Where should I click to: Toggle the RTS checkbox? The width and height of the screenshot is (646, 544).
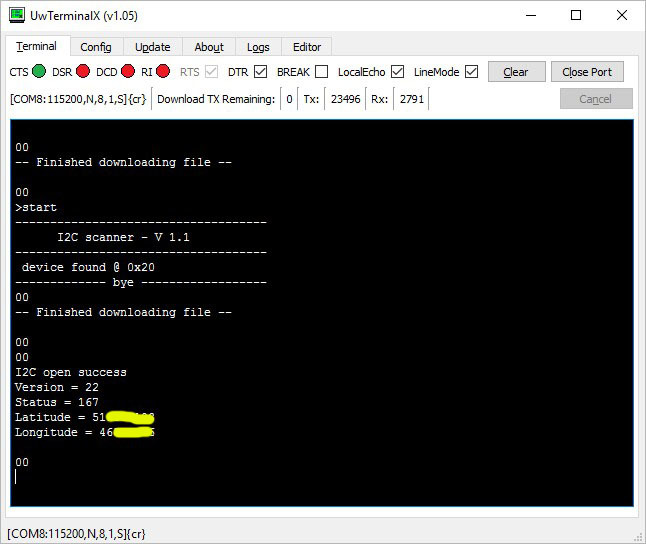click(x=211, y=72)
